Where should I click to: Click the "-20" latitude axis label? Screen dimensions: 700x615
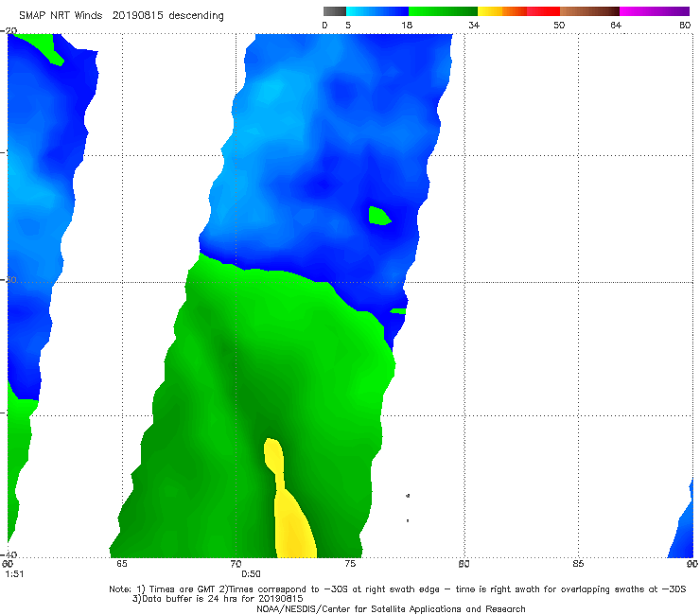coord(9,31)
